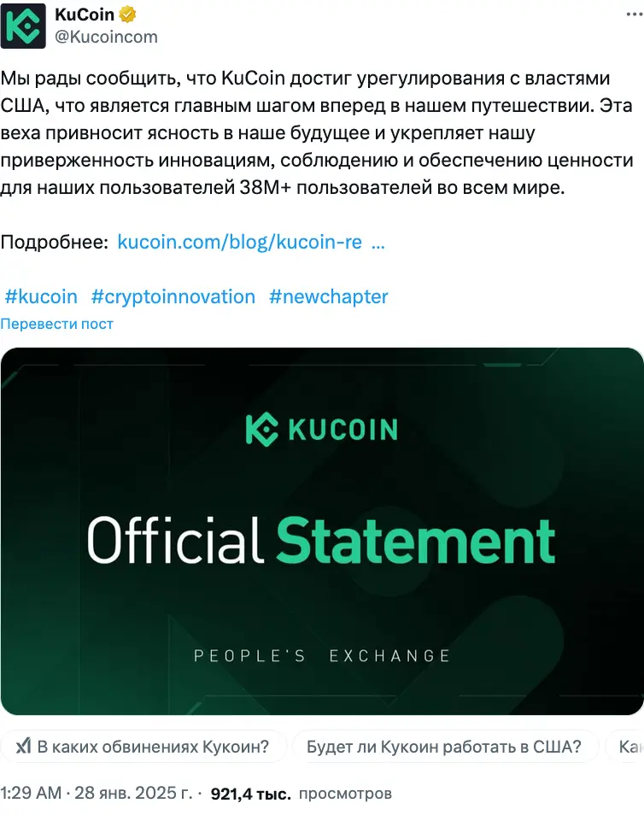Click Перевести пост to translate
Screen dimensions: 644x815
(x=56, y=324)
